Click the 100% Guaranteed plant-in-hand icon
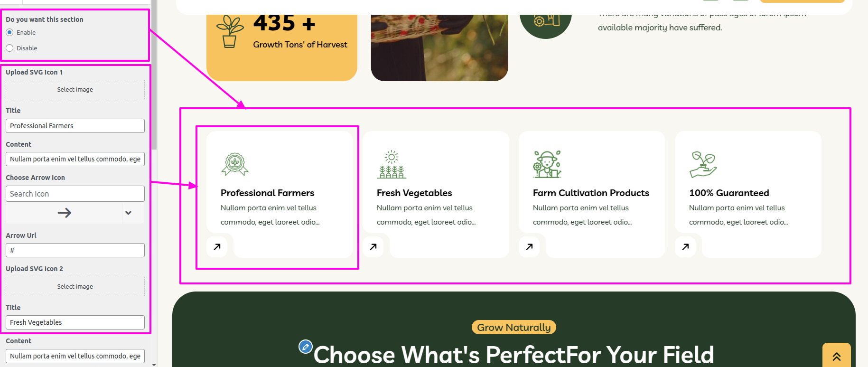This screenshot has height=367, width=868. (703, 164)
